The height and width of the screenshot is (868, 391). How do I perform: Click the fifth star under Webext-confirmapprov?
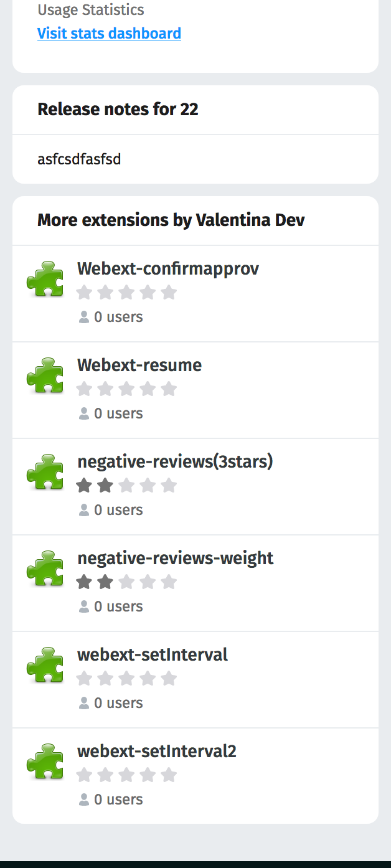click(x=169, y=291)
